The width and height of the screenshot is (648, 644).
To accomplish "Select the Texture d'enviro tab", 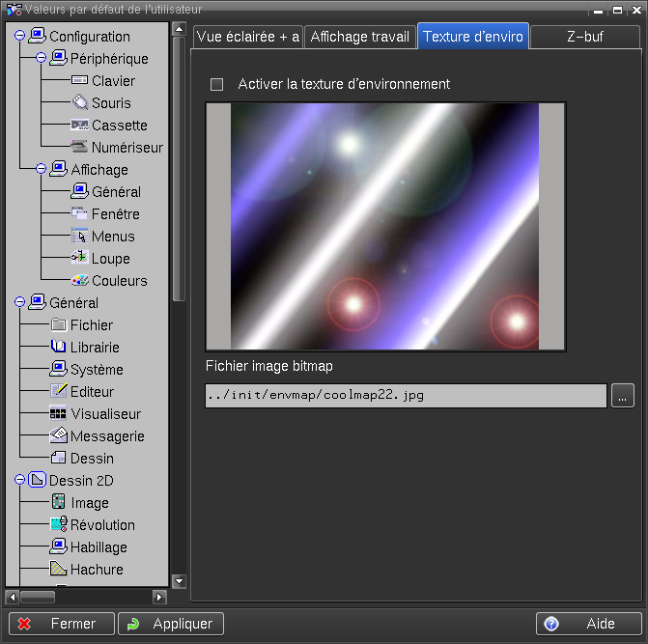I will click(473, 36).
